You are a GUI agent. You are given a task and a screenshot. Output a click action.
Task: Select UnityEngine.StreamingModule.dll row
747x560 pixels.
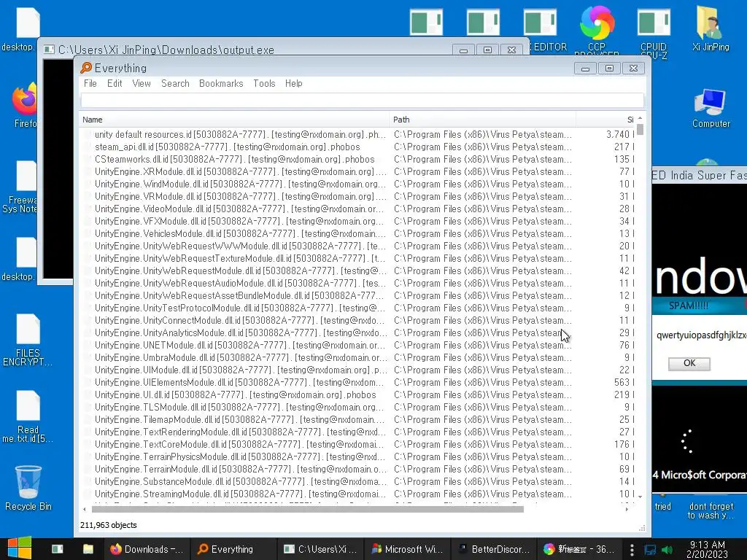tap(357, 494)
